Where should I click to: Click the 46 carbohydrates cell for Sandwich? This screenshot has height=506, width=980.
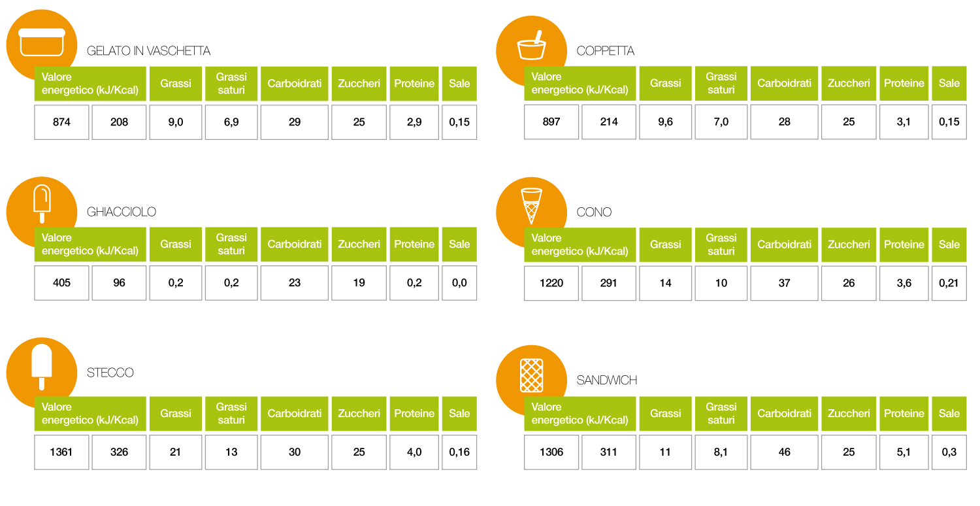(784, 452)
